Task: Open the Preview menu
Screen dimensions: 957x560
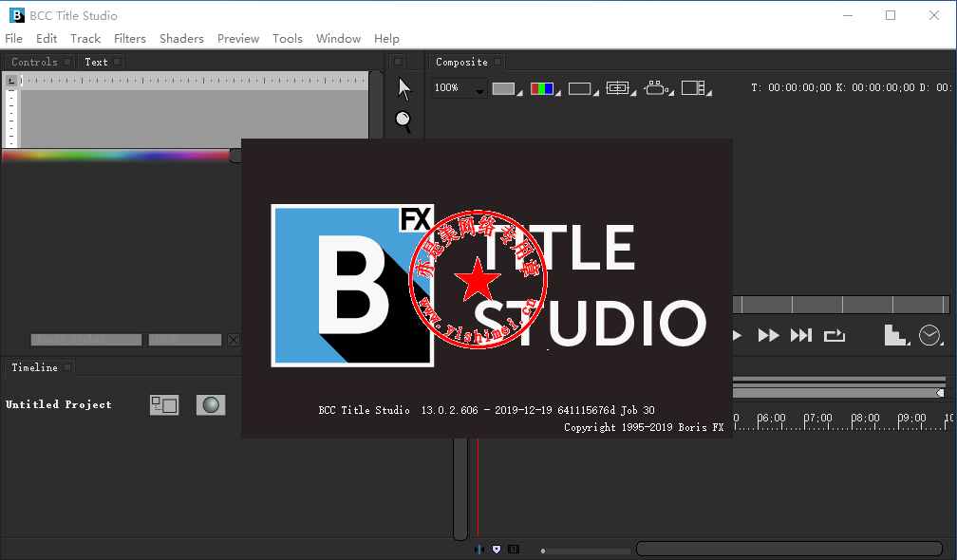Action: [238, 38]
